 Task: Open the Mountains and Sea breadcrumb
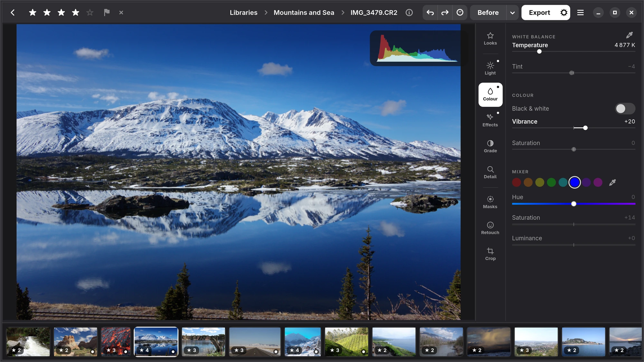click(x=304, y=13)
